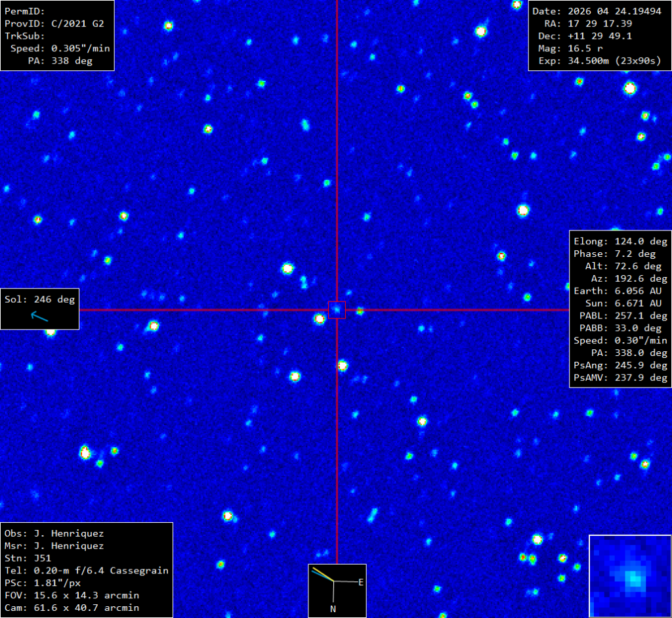This screenshot has height=618, width=672.
Task: Click the N label on the compass
Action: coord(333,609)
